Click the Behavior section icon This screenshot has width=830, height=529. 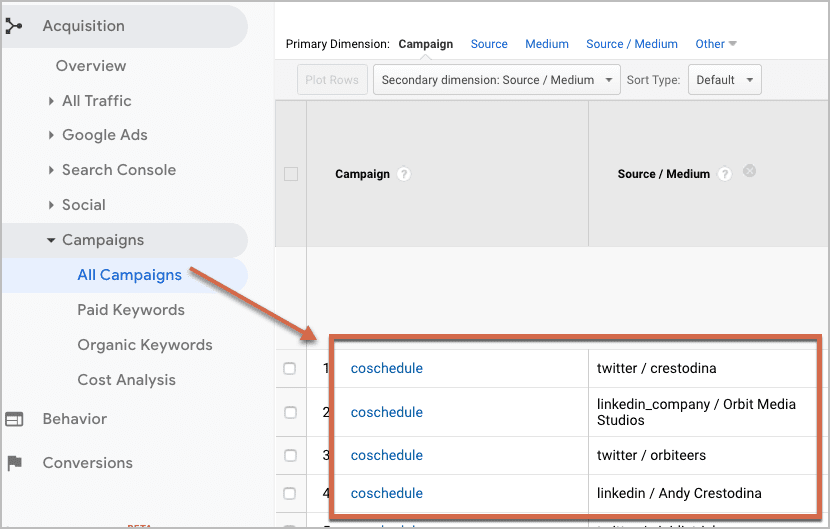point(14,419)
